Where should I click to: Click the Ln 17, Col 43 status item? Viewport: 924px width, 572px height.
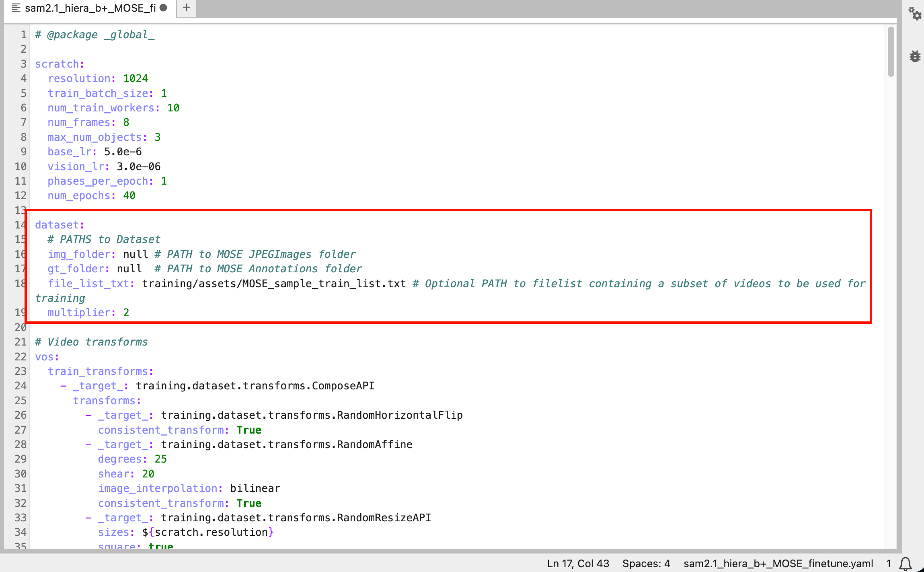(578, 564)
